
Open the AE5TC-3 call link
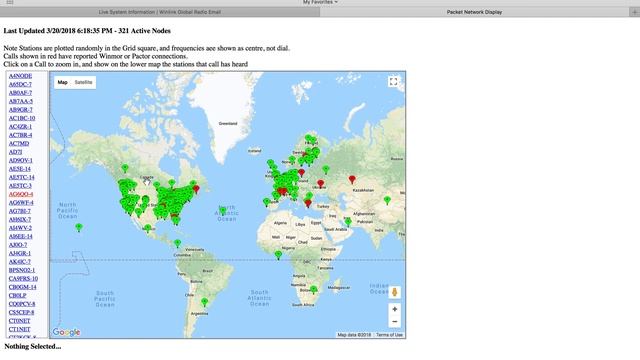pos(20,186)
